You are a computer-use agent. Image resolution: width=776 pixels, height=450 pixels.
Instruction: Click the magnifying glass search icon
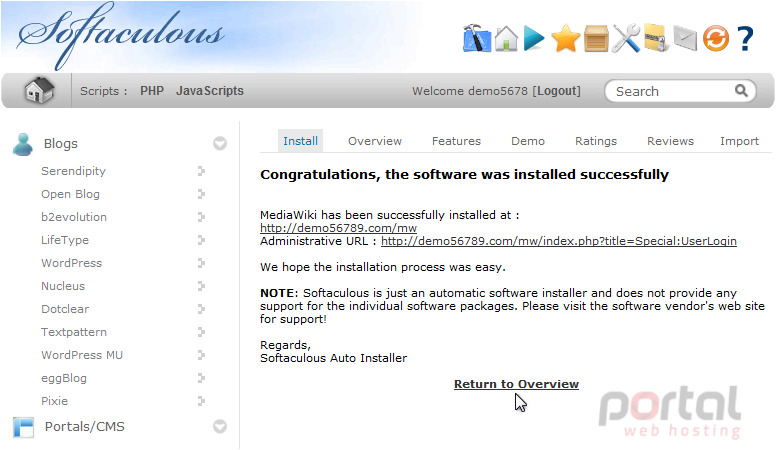click(741, 91)
